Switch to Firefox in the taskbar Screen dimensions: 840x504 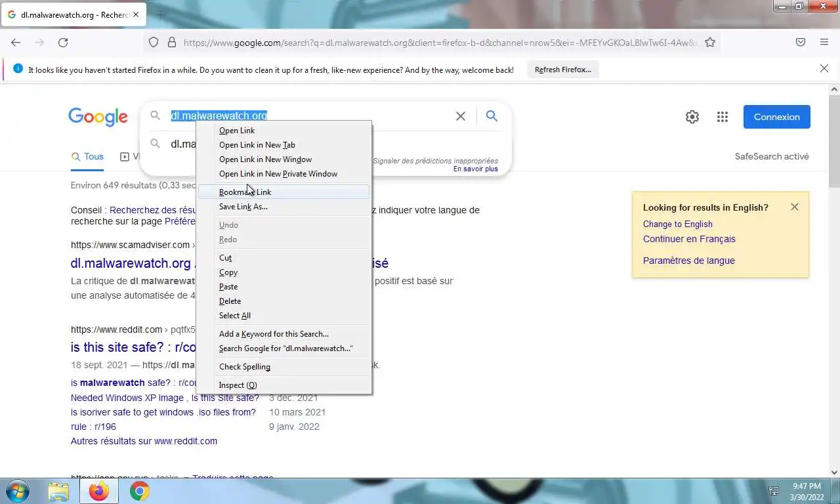(x=99, y=491)
